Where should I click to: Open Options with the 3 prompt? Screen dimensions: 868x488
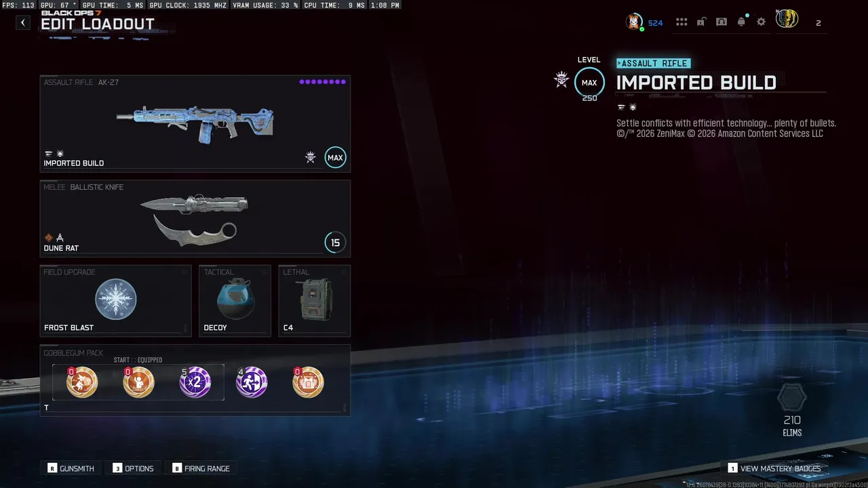[134, 468]
